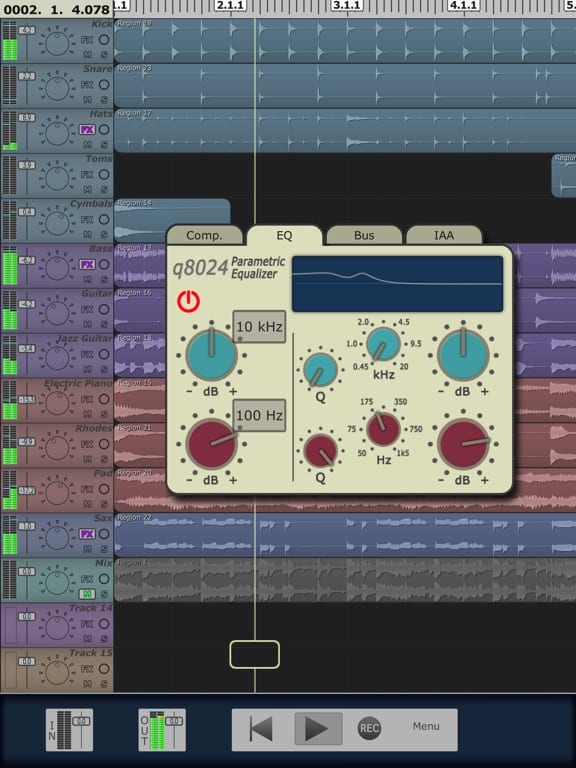The width and height of the screenshot is (576, 768).
Task: Toggle mute on the Mix track
Action: coord(87,594)
